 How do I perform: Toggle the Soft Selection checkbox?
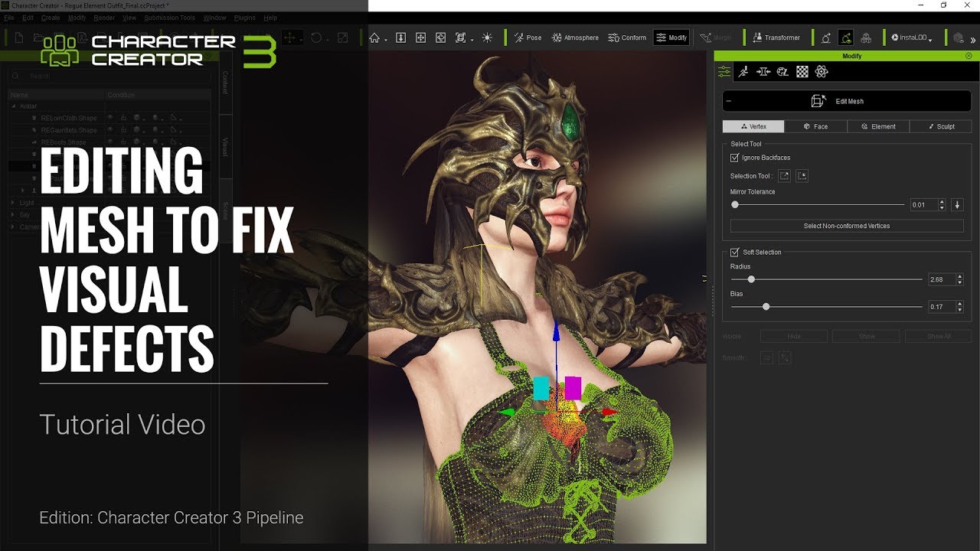pyautogui.click(x=735, y=252)
